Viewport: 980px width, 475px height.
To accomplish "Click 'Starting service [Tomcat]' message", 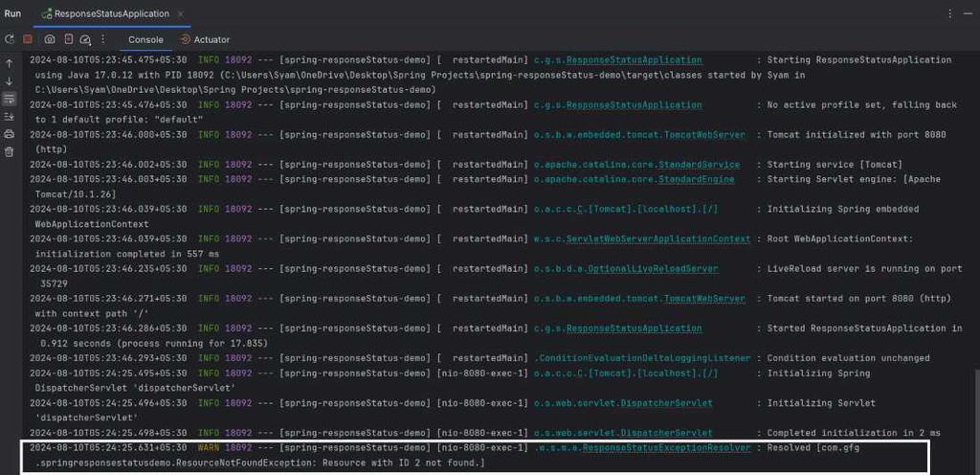I will tap(835, 165).
